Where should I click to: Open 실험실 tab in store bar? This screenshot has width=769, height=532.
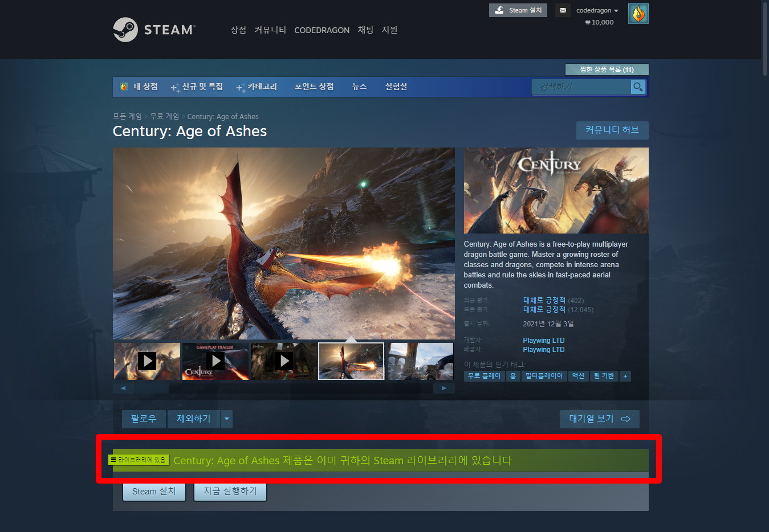pyautogui.click(x=396, y=87)
